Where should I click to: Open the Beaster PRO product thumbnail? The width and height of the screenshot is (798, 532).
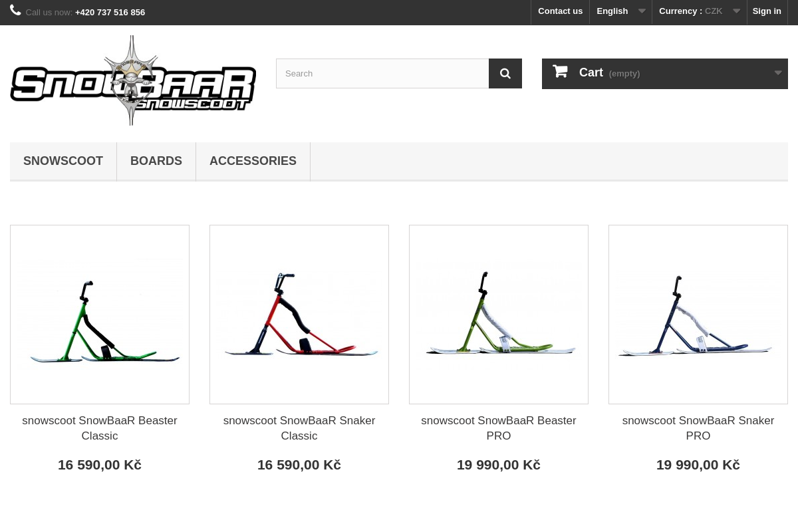499,314
